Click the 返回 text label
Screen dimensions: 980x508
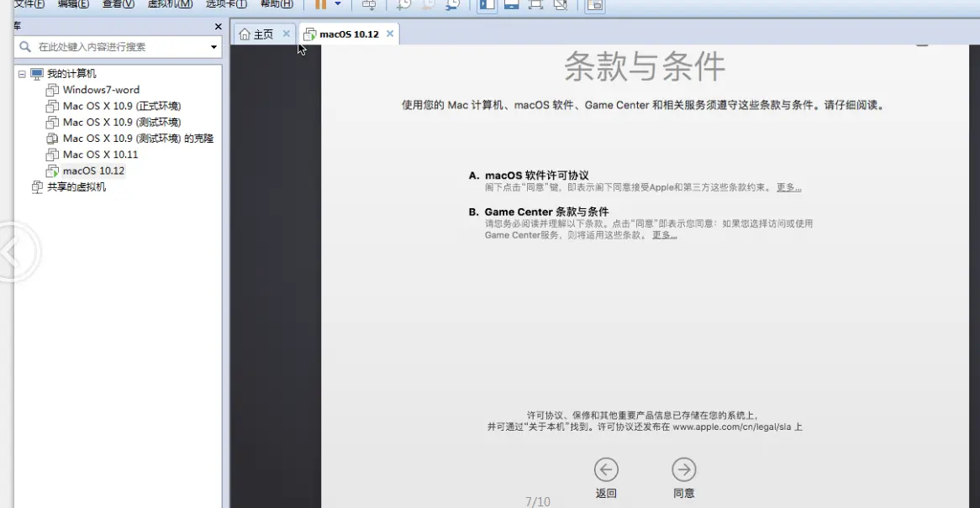coord(606,493)
